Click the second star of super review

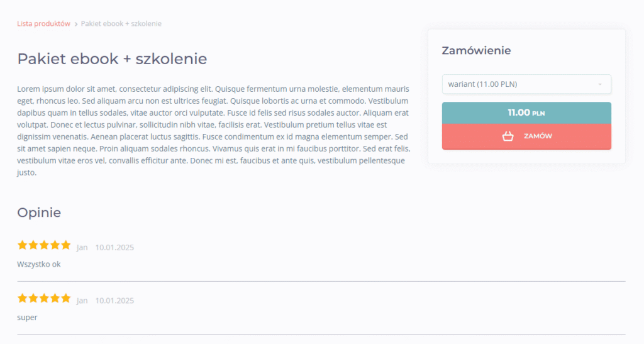click(x=33, y=298)
